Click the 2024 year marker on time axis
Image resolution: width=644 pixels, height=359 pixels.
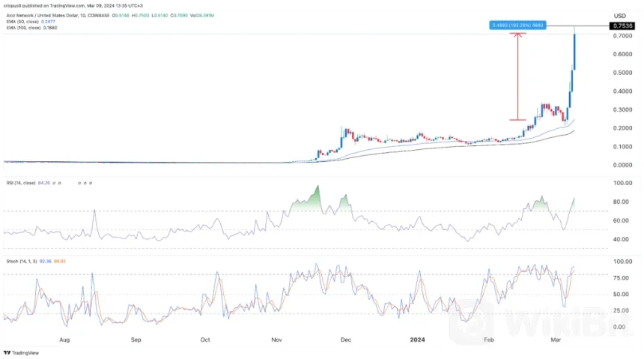(417, 338)
